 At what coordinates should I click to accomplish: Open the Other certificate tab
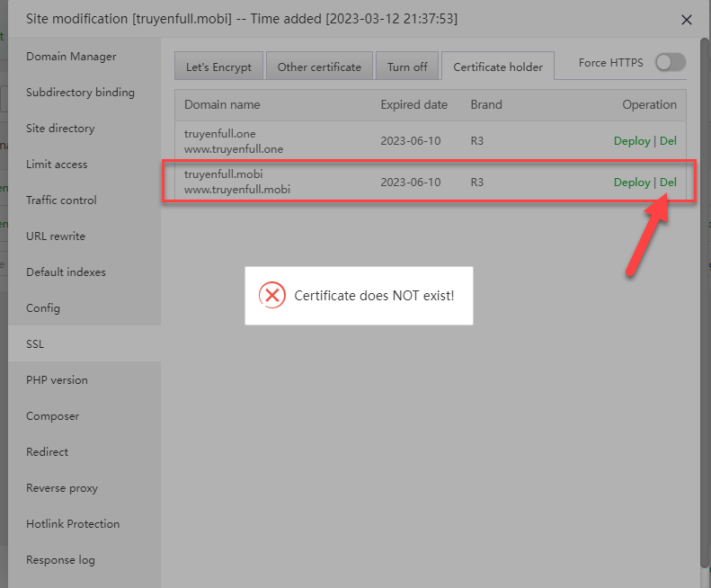point(319,67)
